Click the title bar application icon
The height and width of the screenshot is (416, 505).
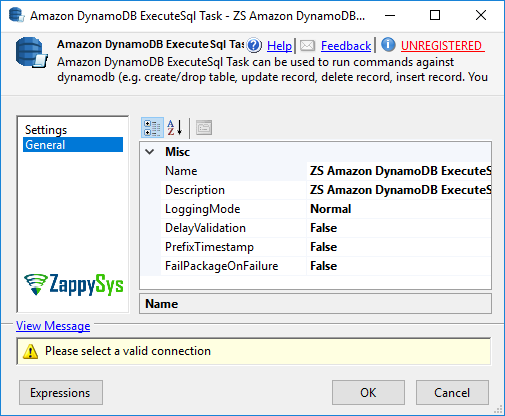tap(16, 15)
